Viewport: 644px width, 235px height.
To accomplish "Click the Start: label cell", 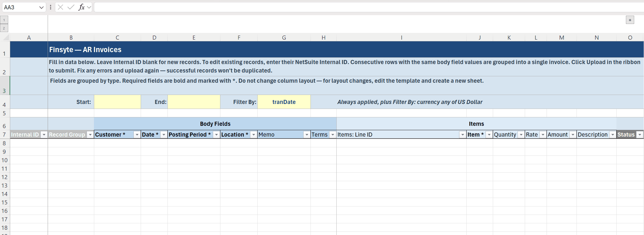I will (x=71, y=102).
